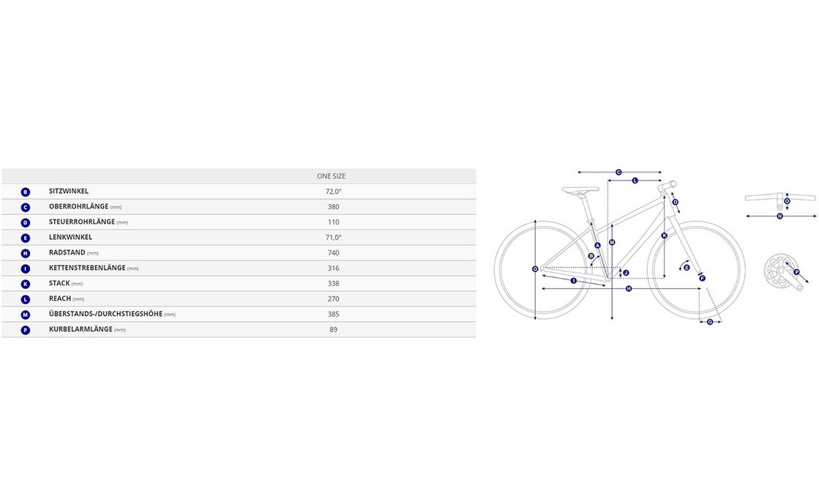Screen dimensions: 819x504
Task: Select marker N under the handlebar drawing
Action: point(780,216)
